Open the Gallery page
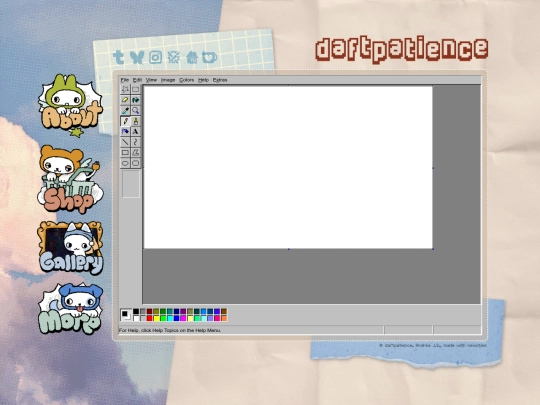This screenshot has height=405, width=540. click(x=71, y=248)
